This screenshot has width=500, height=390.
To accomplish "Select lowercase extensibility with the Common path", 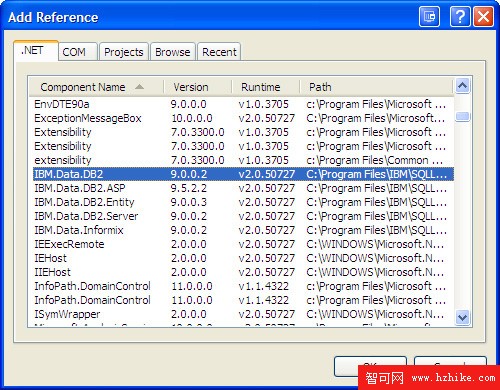I will [x=243, y=160].
